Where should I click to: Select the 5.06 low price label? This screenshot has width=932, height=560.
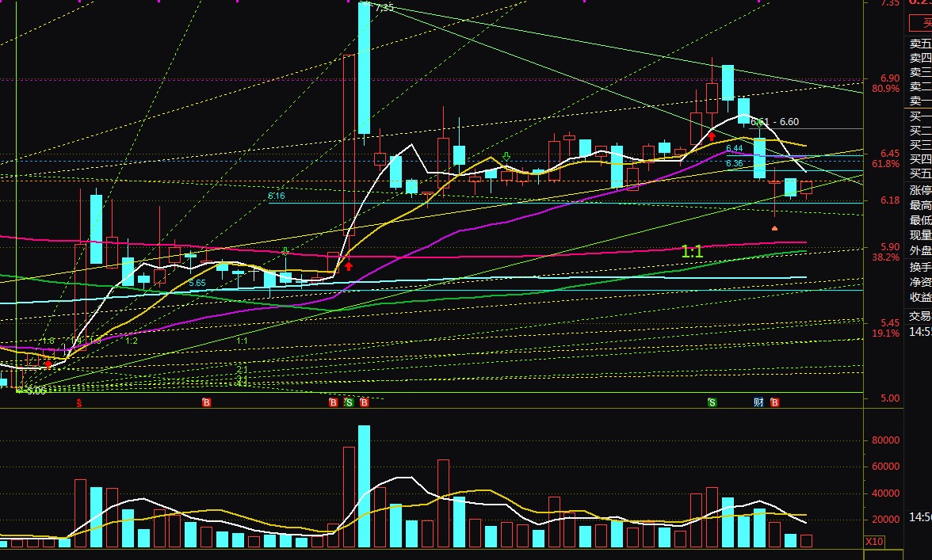click(x=35, y=390)
